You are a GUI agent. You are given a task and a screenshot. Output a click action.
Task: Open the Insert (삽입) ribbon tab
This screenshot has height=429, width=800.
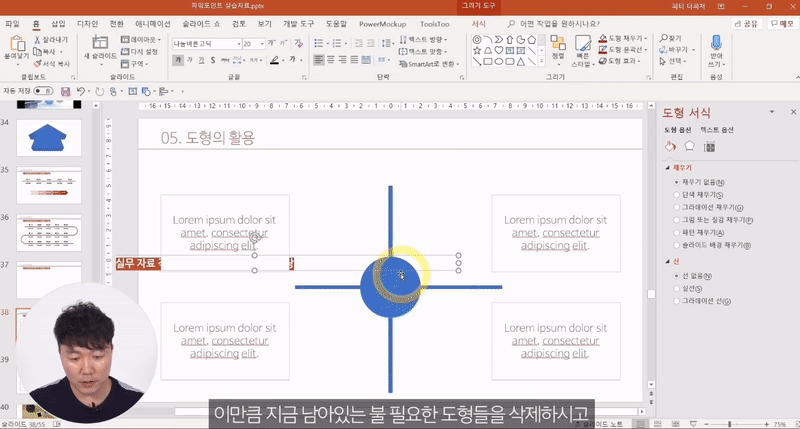(x=58, y=24)
